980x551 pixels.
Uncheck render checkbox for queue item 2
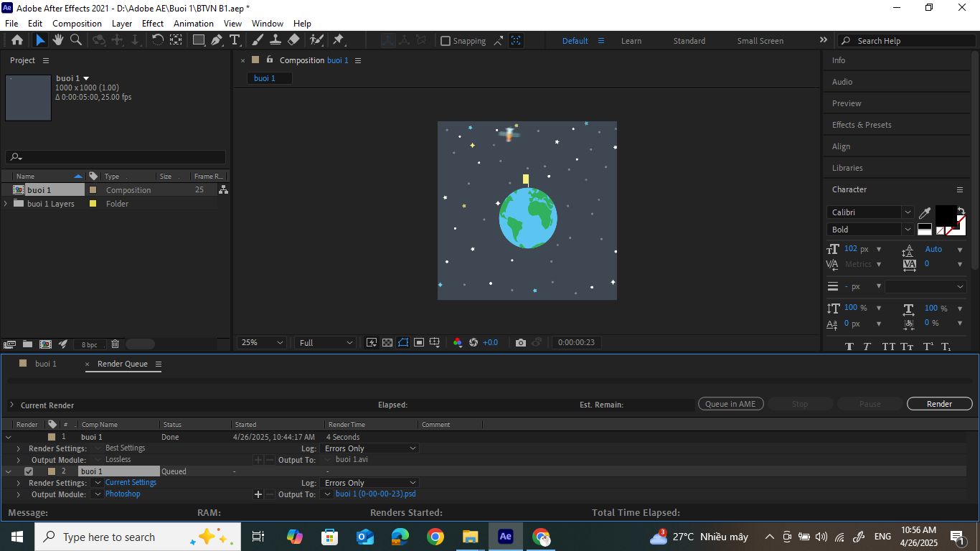tap(29, 471)
